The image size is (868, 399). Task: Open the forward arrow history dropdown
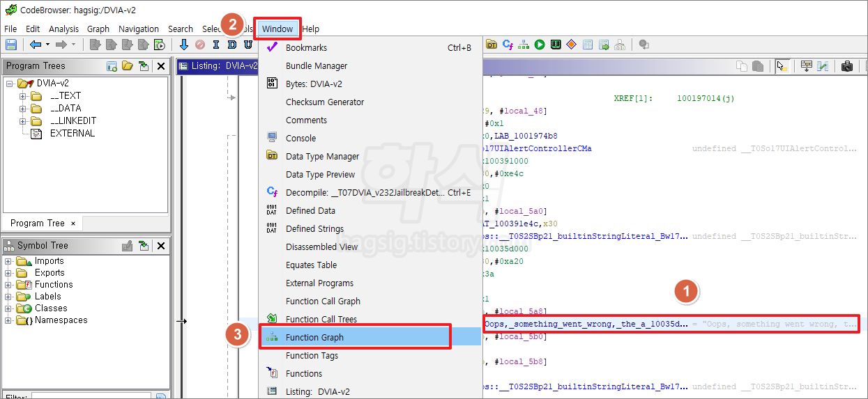[x=73, y=45]
